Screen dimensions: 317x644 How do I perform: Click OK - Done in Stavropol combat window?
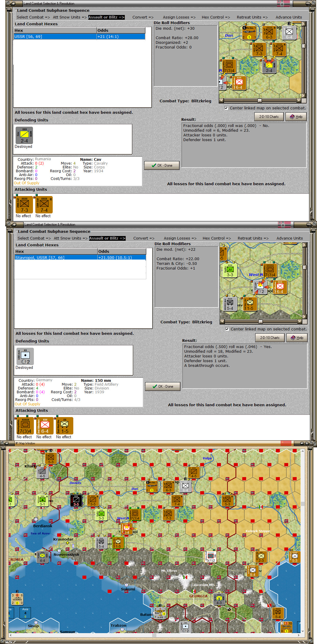click(x=163, y=386)
